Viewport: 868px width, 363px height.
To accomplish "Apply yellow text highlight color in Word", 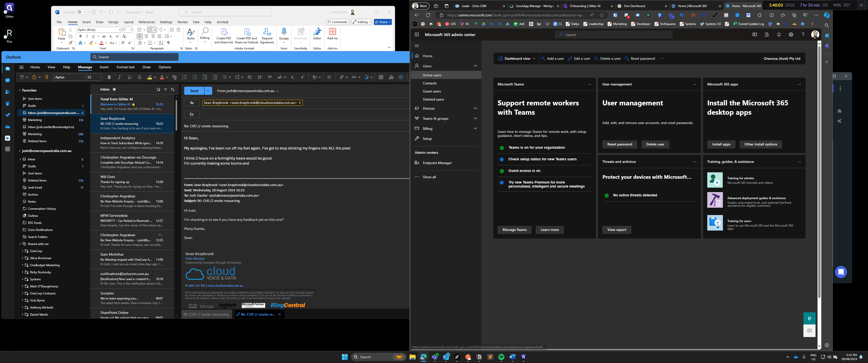I will click(91, 43).
